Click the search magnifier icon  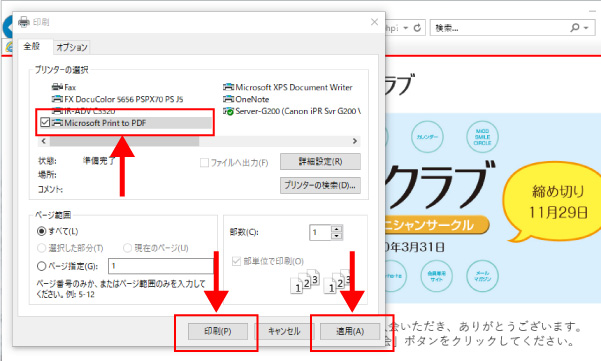[x=575, y=28]
